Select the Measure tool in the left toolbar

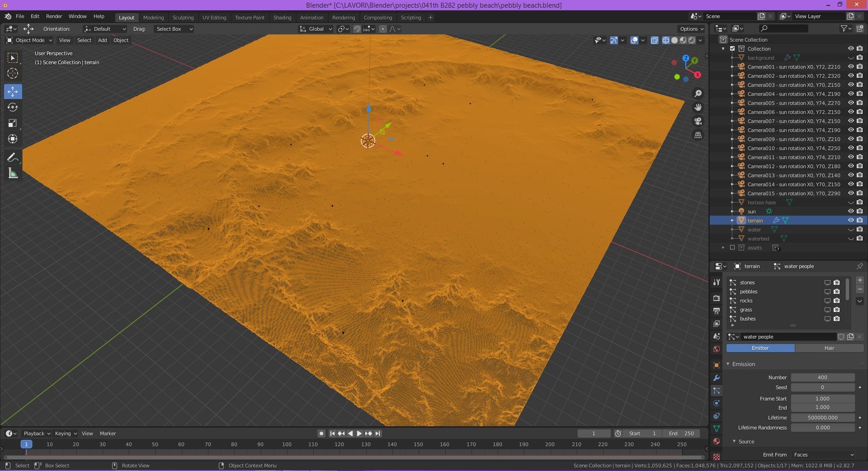(13, 173)
